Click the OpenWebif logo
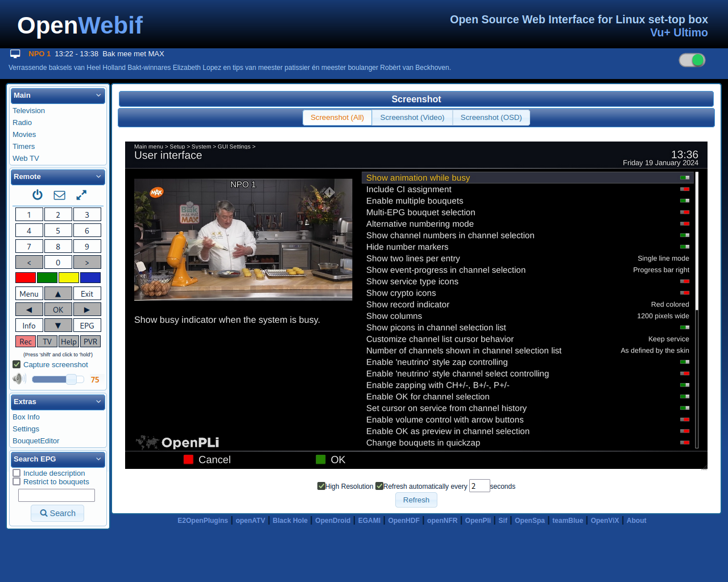 [80, 26]
